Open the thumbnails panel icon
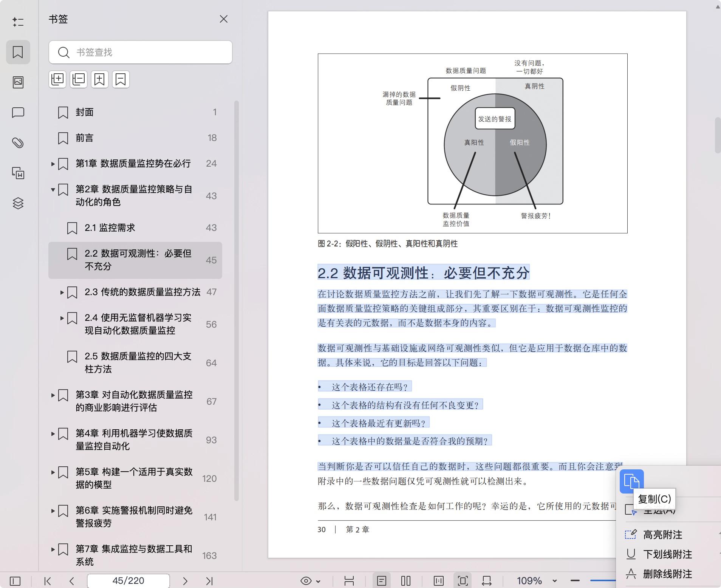 click(x=18, y=82)
